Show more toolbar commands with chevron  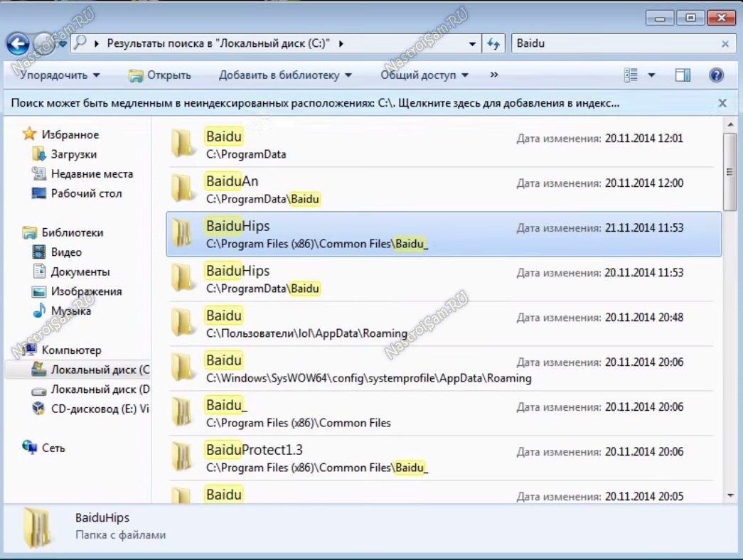click(494, 75)
